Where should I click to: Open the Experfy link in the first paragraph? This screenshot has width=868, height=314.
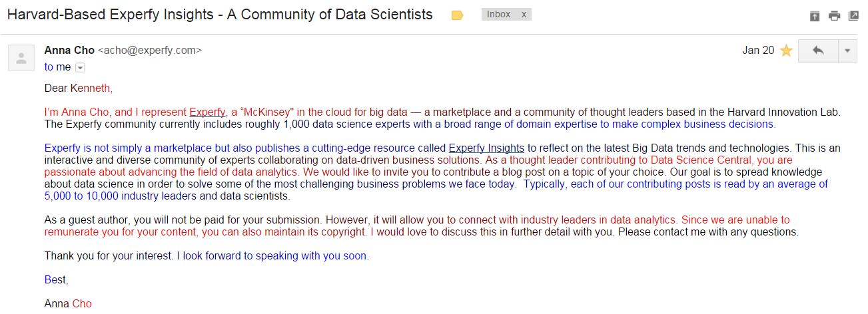click(207, 112)
